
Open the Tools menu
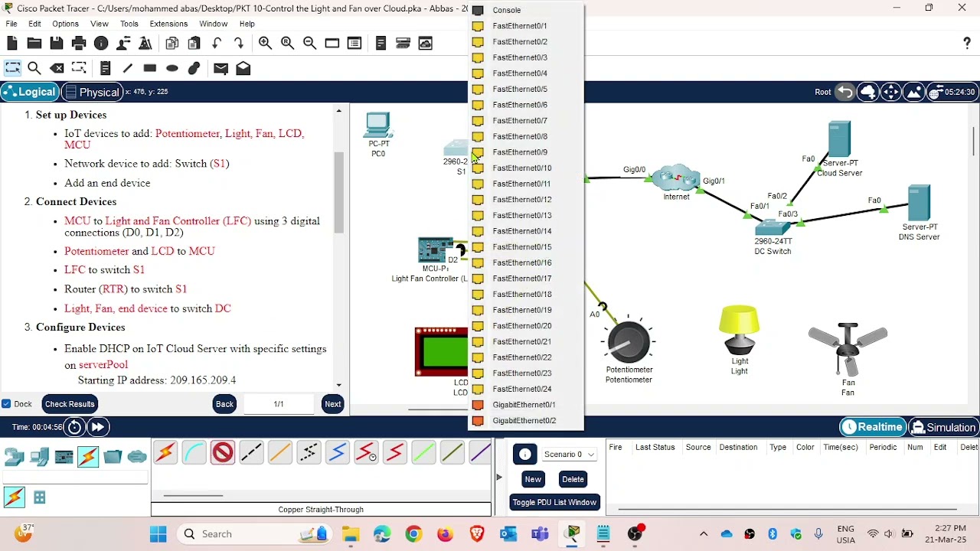pos(129,24)
